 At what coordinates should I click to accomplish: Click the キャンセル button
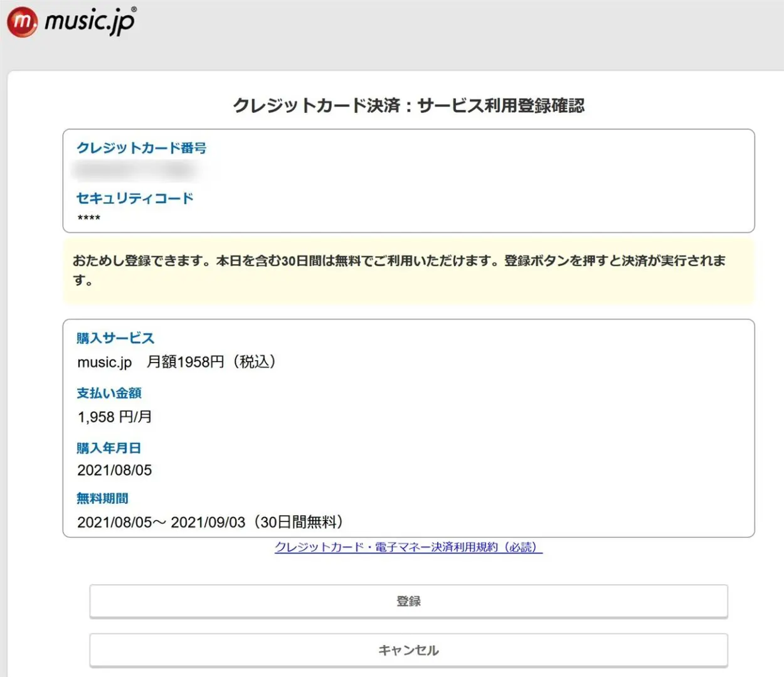408,650
